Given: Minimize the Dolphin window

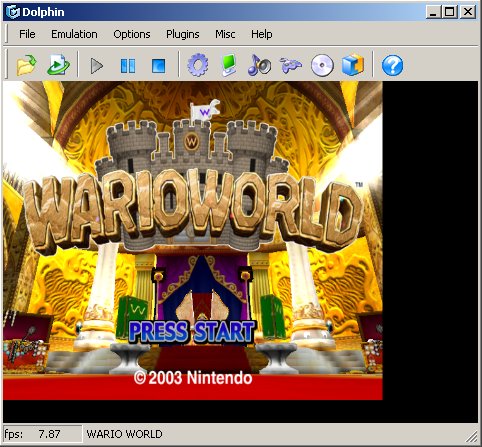Looking at the screenshot, I should (433, 12).
